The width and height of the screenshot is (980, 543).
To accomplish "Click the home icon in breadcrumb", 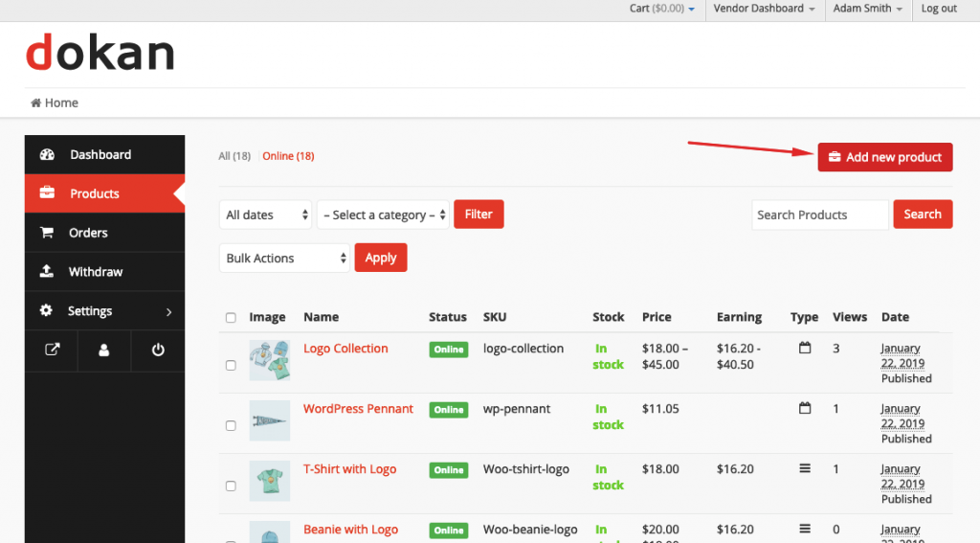I will click(x=35, y=102).
